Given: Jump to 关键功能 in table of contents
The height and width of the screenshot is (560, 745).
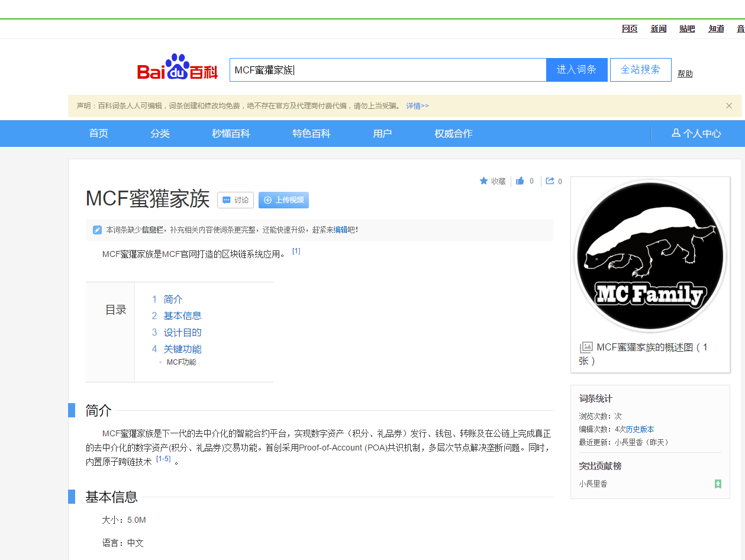Looking at the screenshot, I should click(182, 349).
